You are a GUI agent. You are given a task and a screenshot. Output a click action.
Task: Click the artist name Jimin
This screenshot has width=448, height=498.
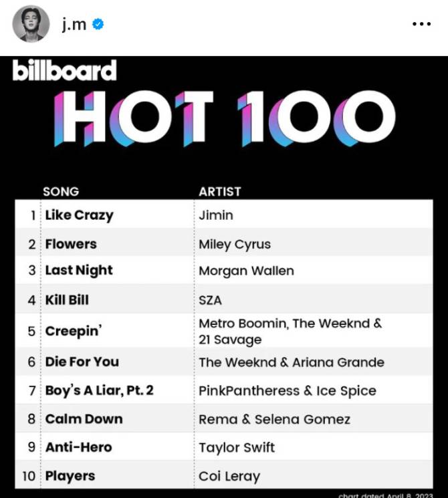(x=216, y=215)
